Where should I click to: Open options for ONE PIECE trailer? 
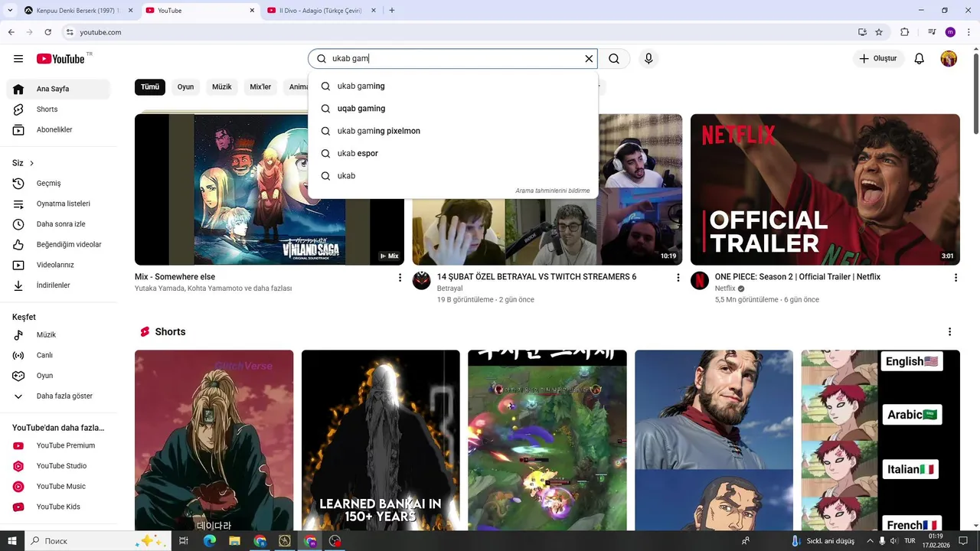955,278
